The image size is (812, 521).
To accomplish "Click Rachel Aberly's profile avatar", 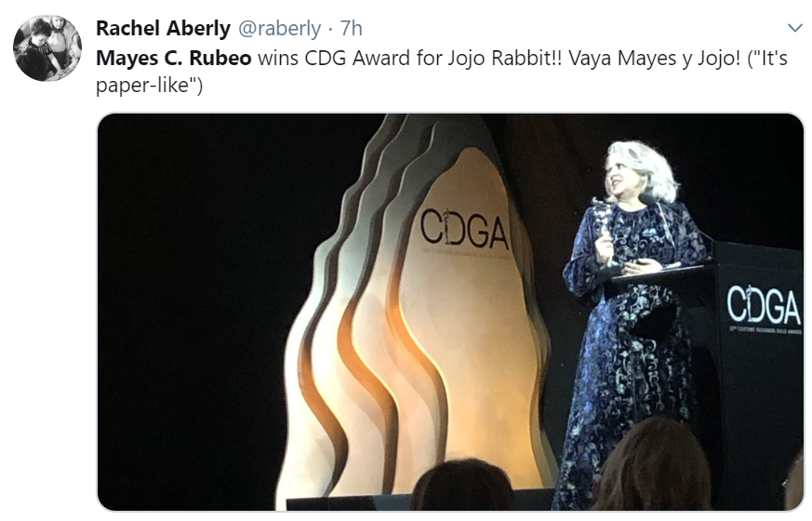I will [47, 48].
